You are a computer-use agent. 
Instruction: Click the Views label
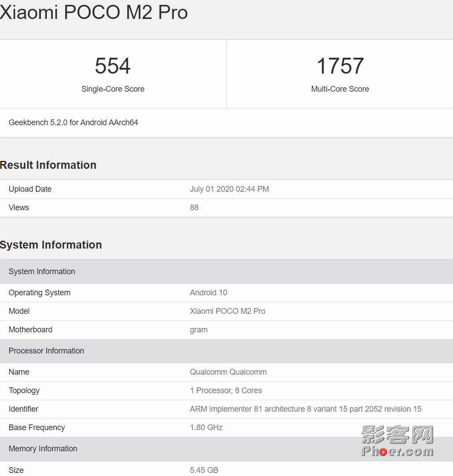(19, 207)
